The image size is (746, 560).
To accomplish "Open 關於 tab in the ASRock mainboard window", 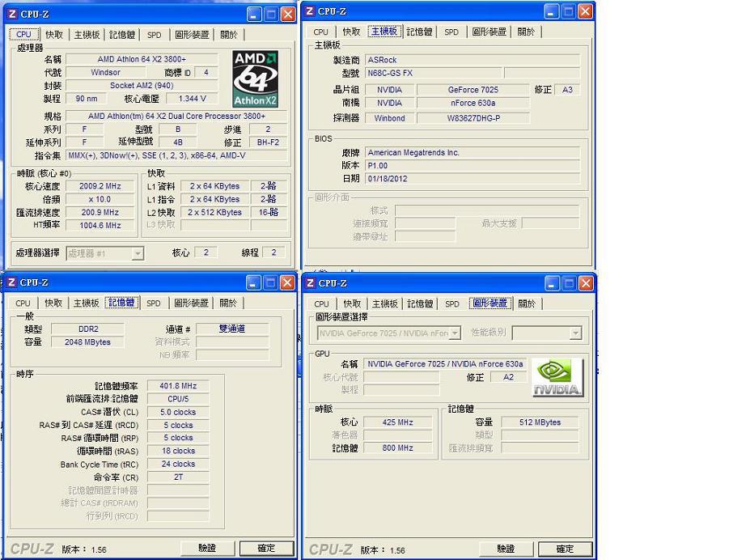I will coord(526,32).
